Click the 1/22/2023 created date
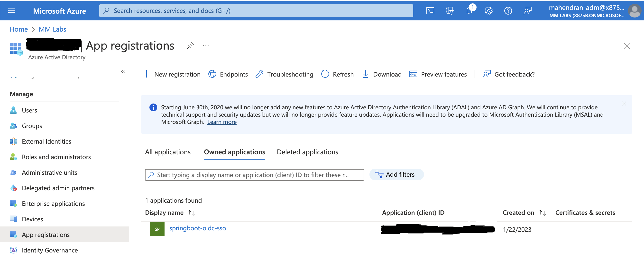Viewport: 644px width, 260px height. (517, 230)
